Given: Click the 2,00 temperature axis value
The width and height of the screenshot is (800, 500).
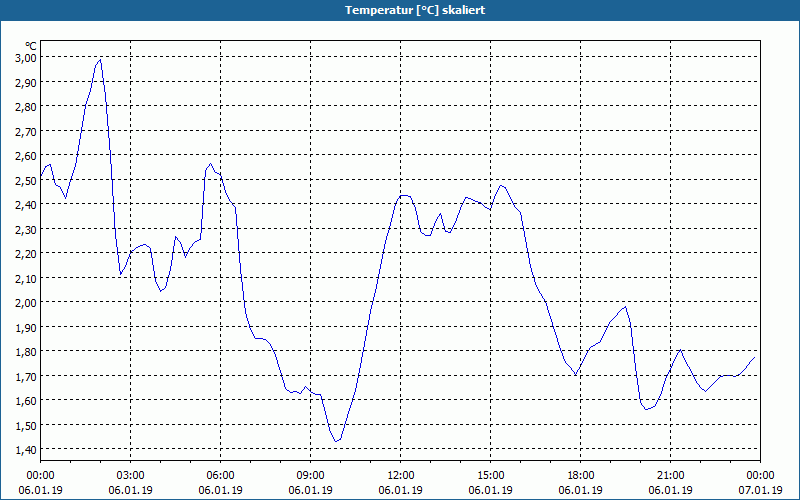Looking at the screenshot, I should point(26,303).
